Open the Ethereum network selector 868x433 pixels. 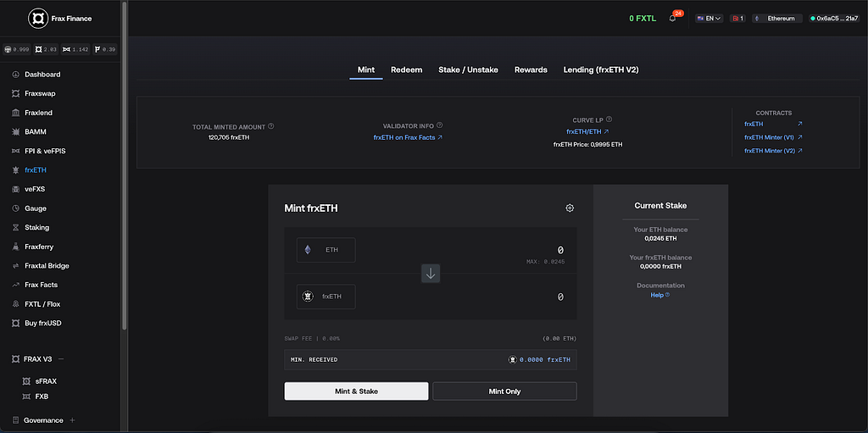coord(776,19)
